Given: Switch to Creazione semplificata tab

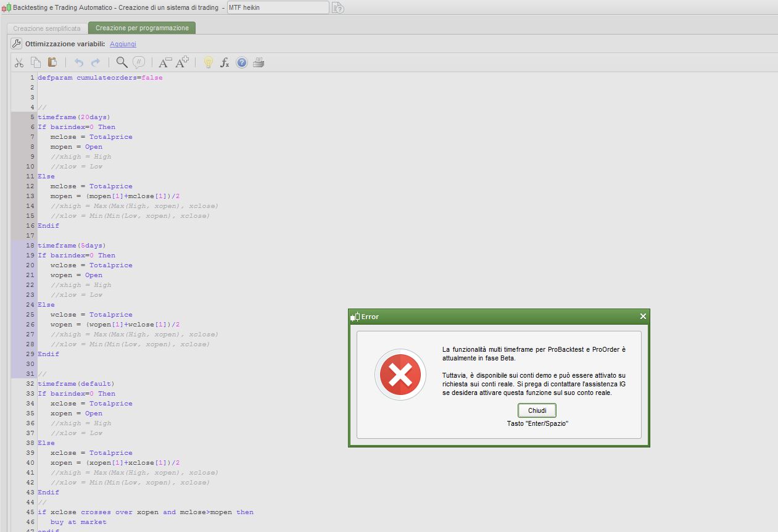Looking at the screenshot, I should click(x=47, y=28).
